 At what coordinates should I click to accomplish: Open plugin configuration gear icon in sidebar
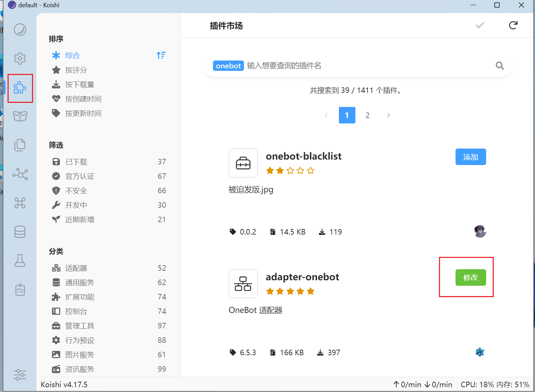[x=20, y=58]
